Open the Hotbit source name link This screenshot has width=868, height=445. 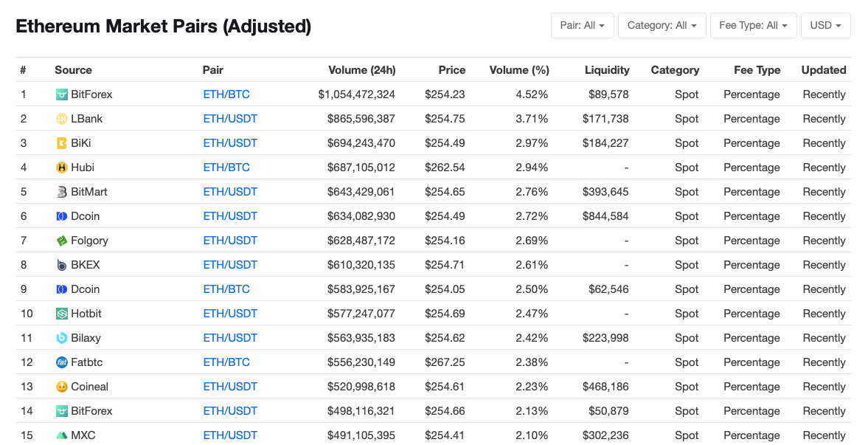tap(86, 314)
